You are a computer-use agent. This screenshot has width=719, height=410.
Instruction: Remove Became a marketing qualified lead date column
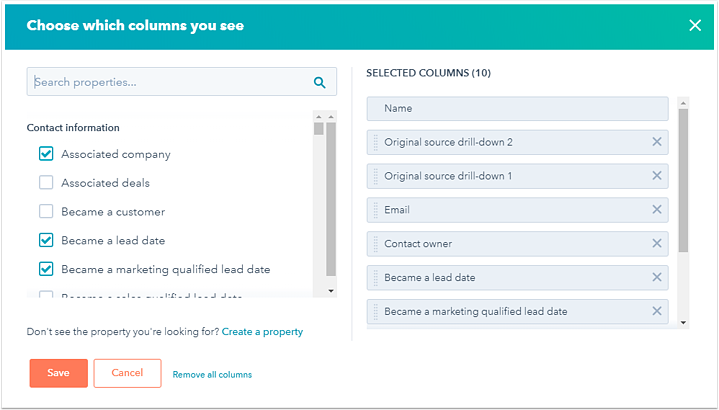point(657,312)
